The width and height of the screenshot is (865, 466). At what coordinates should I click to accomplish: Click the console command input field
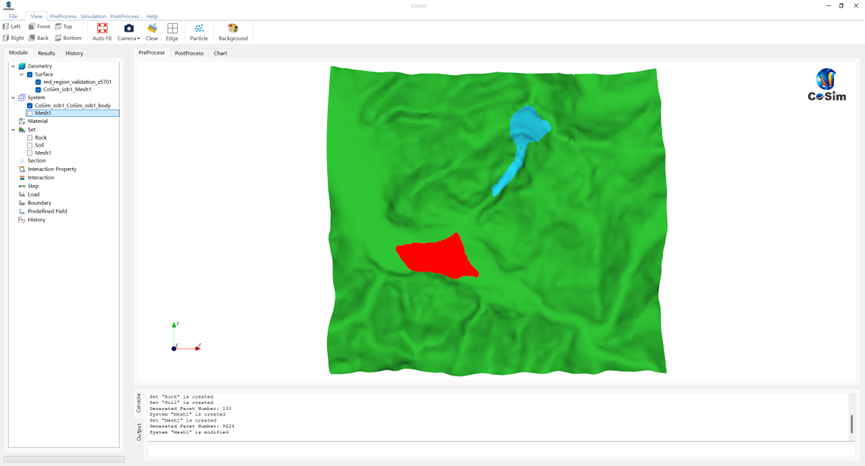tap(500, 449)
